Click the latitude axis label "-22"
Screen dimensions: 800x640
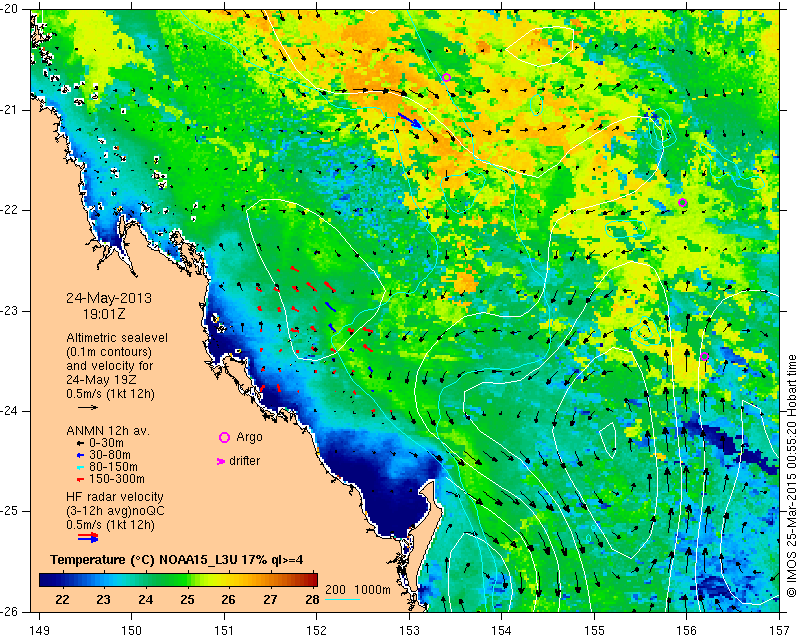(x=11, y=210)
